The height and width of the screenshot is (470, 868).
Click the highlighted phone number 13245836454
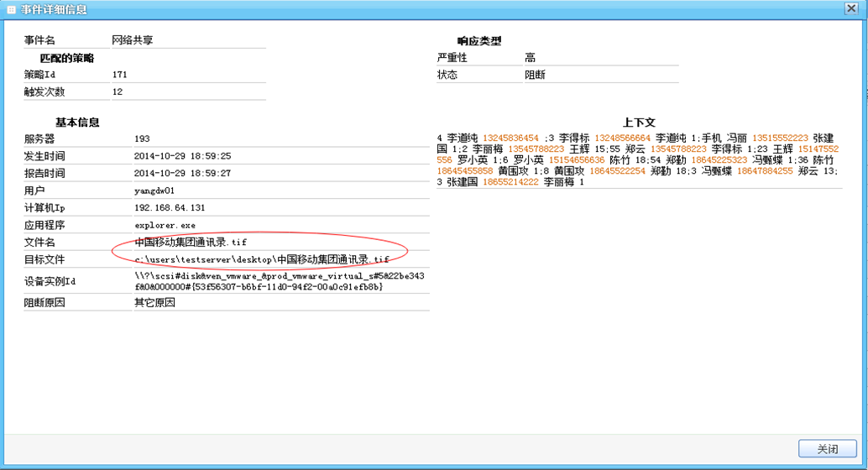point(510,138)
